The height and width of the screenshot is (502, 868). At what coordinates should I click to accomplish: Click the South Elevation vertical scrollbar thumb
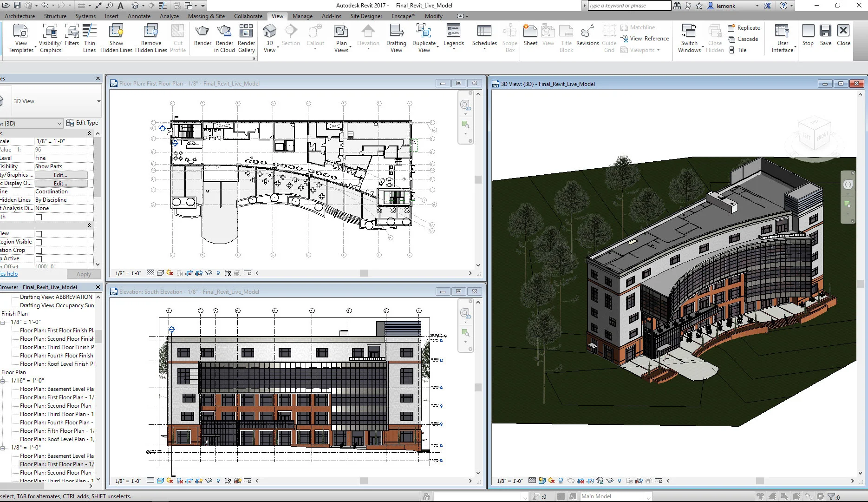coord(478,387)
